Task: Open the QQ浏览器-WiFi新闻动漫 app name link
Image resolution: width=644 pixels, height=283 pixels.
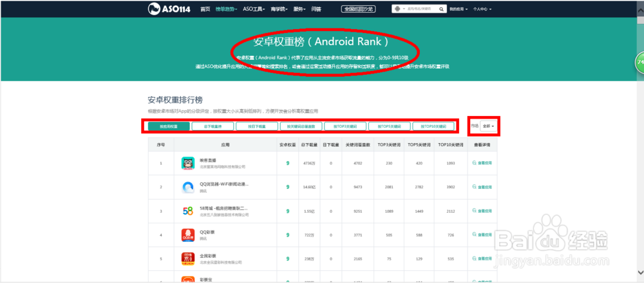Action: click(x=224, y=184)
